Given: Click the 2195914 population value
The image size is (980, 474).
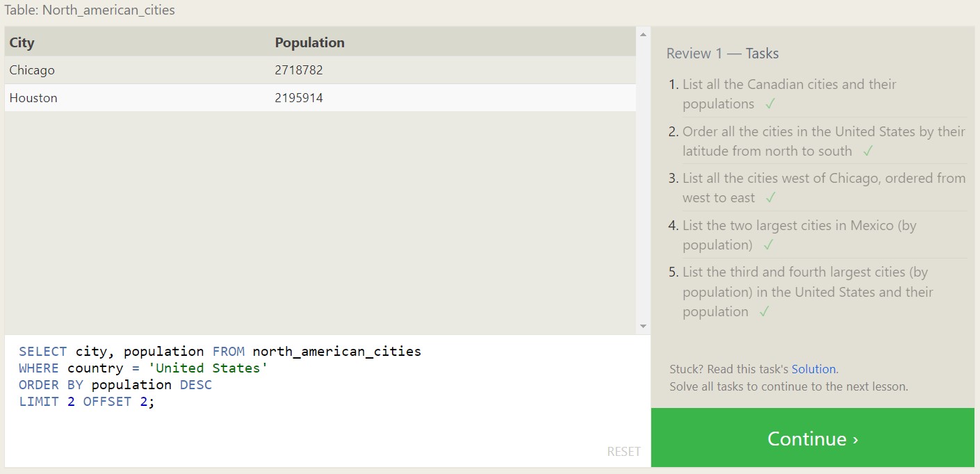Looking at the screenshot, I should [x=299, y=98].
